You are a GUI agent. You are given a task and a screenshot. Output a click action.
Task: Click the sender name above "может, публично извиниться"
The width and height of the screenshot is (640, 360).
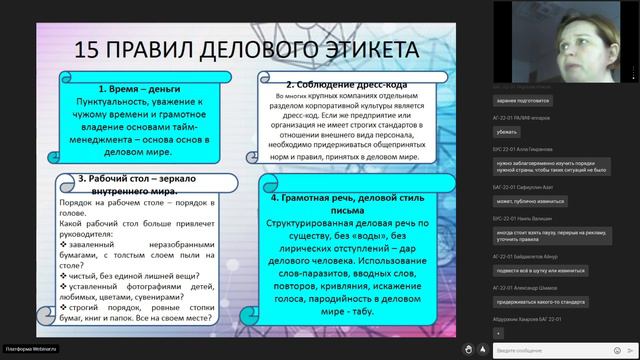(x=523, y=187)
